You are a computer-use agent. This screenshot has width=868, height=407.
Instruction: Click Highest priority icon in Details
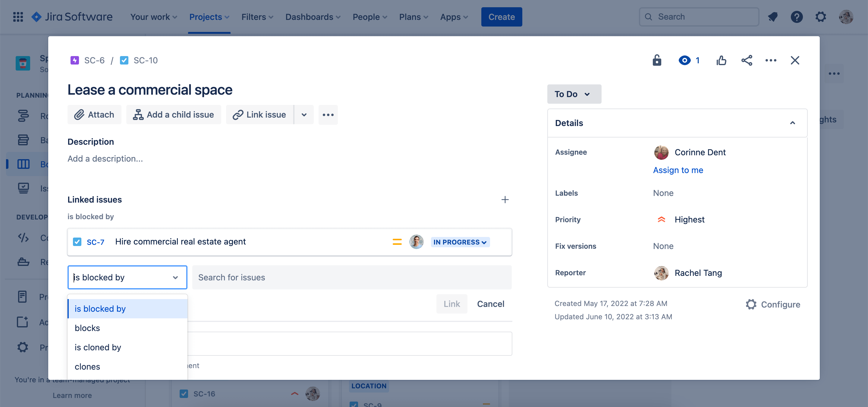tap(660, 219)
